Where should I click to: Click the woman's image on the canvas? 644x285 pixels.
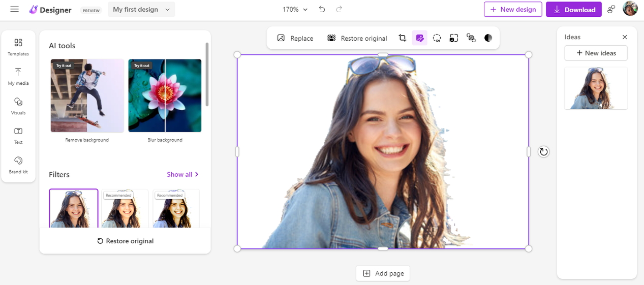click(383, 151)
